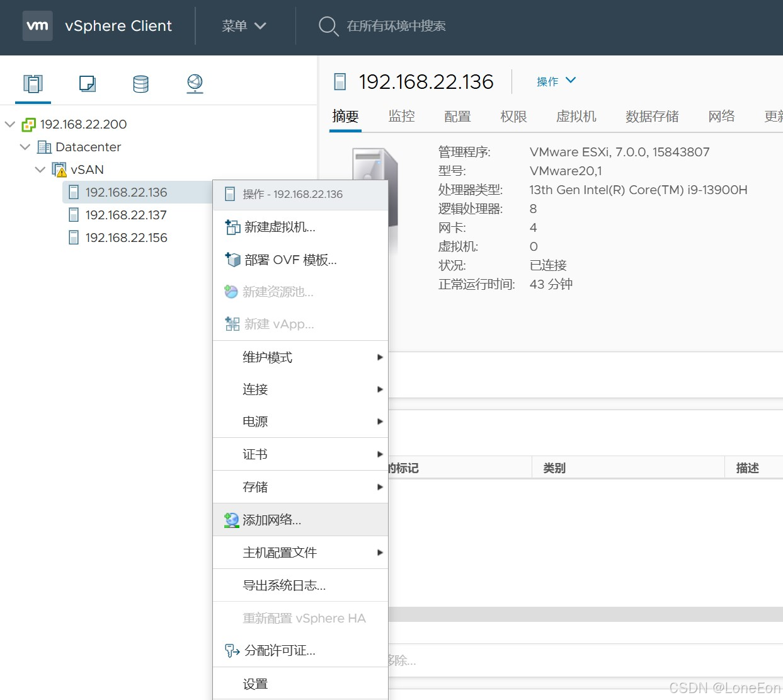This screenshot has width=783, height=700.
Task: Click the VMware ESXi version value
Action: pyautogui.click(x=619, y=152)
